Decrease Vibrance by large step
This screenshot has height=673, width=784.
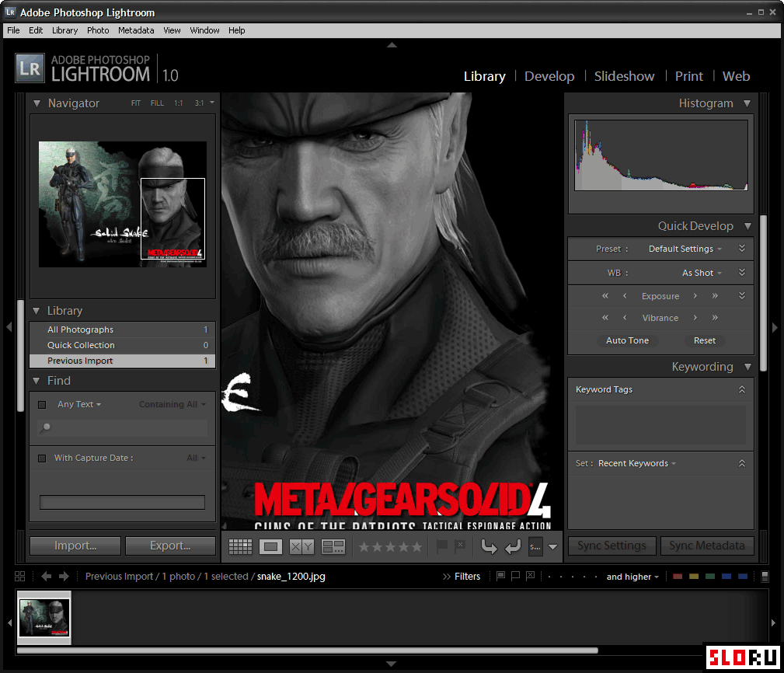(605, 318)
